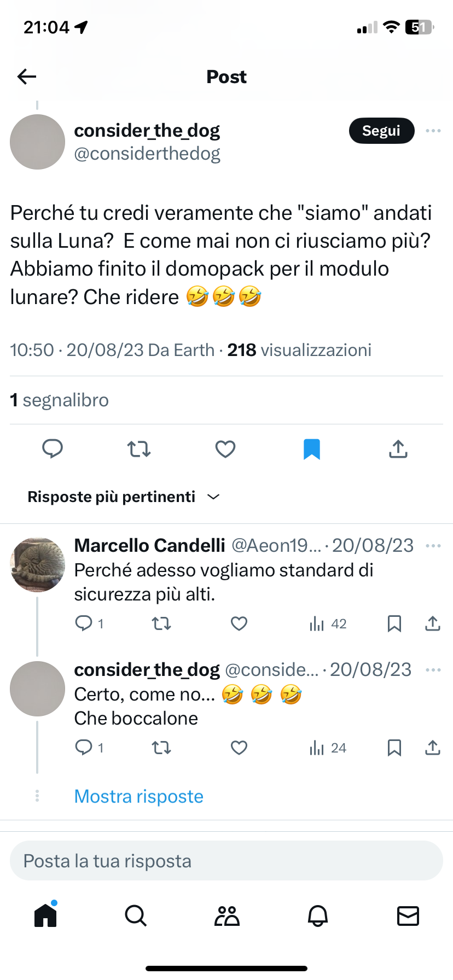Bookmark Marcello Candelli's reply
The height and width of the screenshot is (980, 453).
[394, 623]
